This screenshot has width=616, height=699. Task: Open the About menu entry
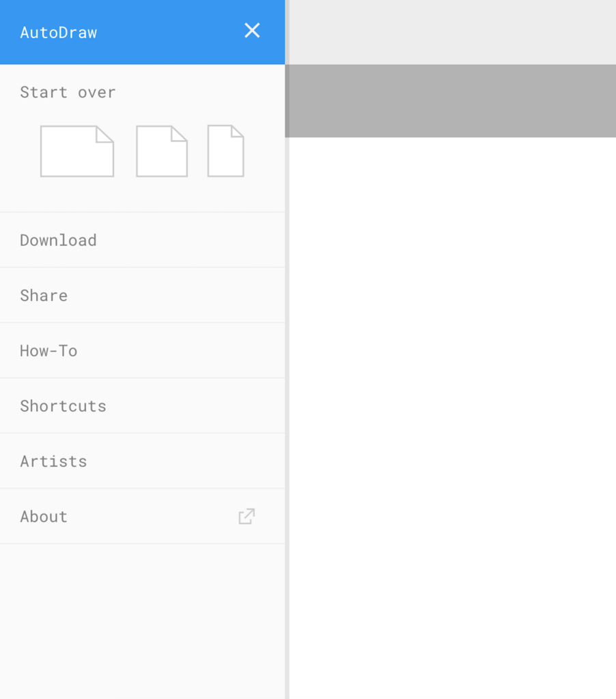click(142, 516)
